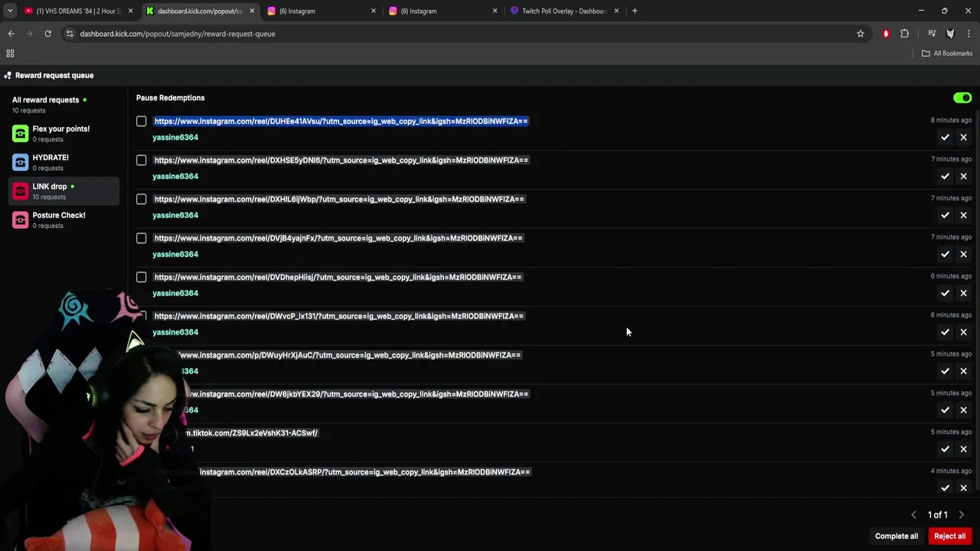980x551 pixels.
Task: Accept the DWvcP_ix131 reel request checkmark
Action: coord(945,333)
